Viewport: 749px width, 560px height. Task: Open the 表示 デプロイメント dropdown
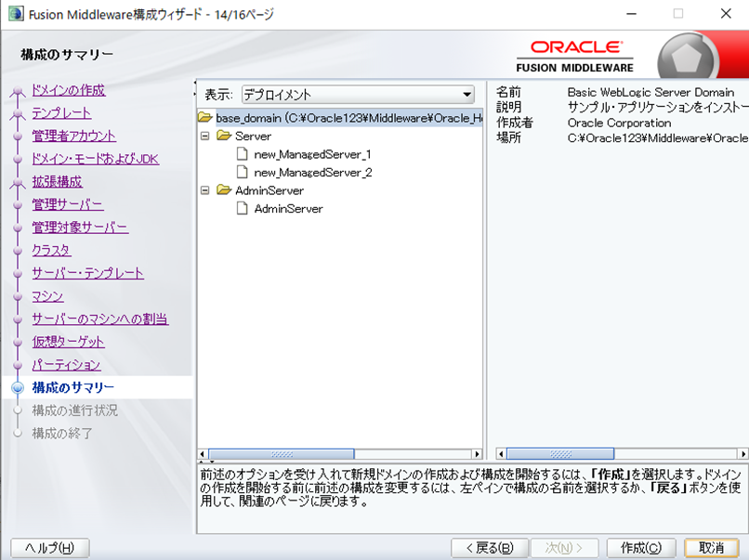(x=358, y=95)
